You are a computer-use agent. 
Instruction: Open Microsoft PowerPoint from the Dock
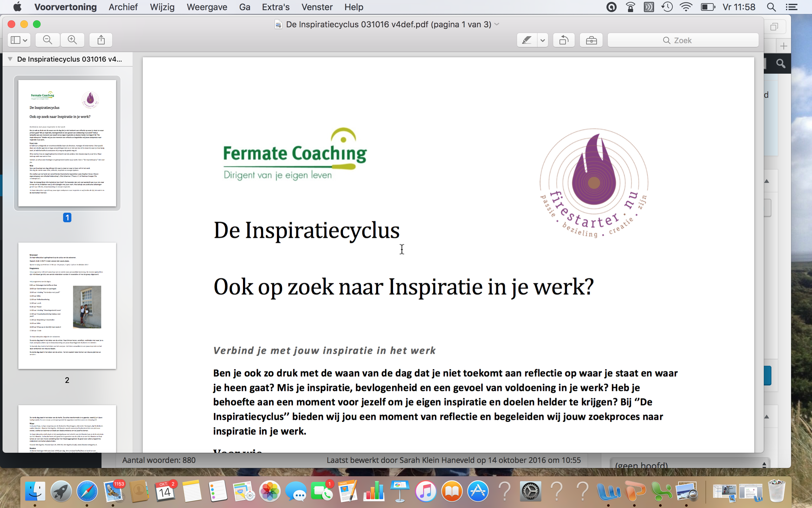(634, 491)
